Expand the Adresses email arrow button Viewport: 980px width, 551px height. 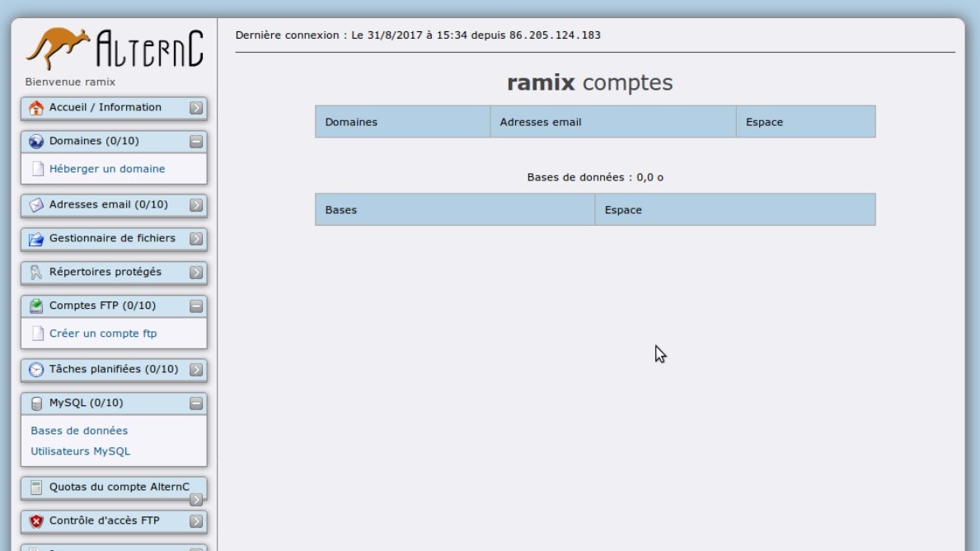(195, 205)
